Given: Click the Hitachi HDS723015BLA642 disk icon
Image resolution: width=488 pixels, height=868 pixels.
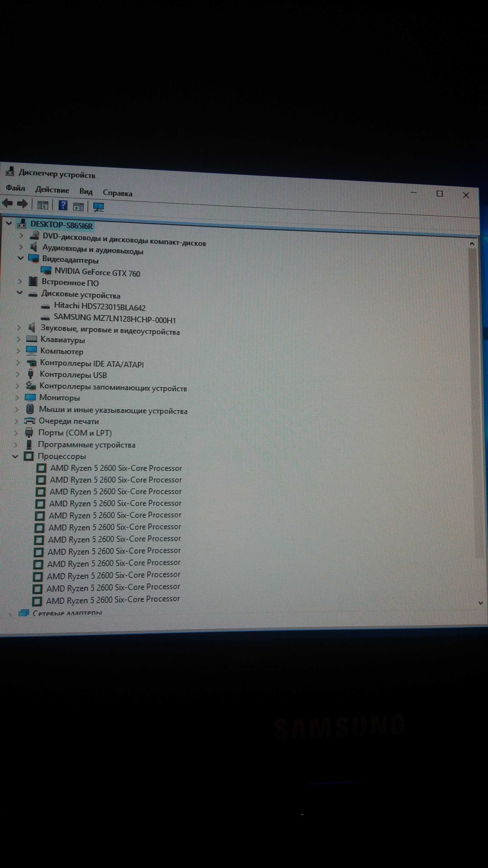Looking at the screenshot, I should pos(45,306).
